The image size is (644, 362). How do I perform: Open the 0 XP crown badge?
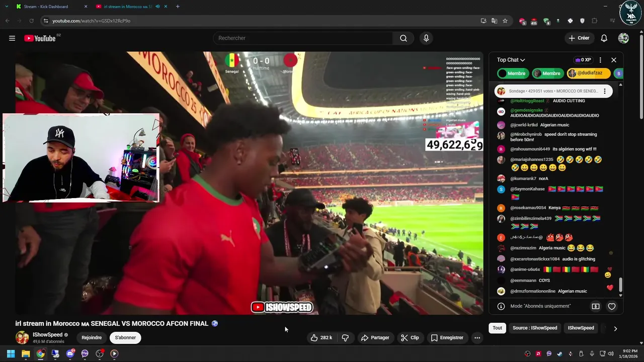583,60
